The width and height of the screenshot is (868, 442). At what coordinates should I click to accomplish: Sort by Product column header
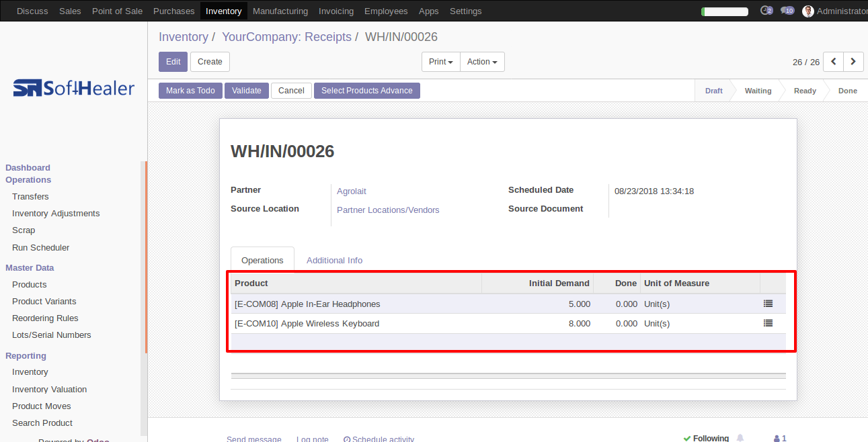(356, 283)
